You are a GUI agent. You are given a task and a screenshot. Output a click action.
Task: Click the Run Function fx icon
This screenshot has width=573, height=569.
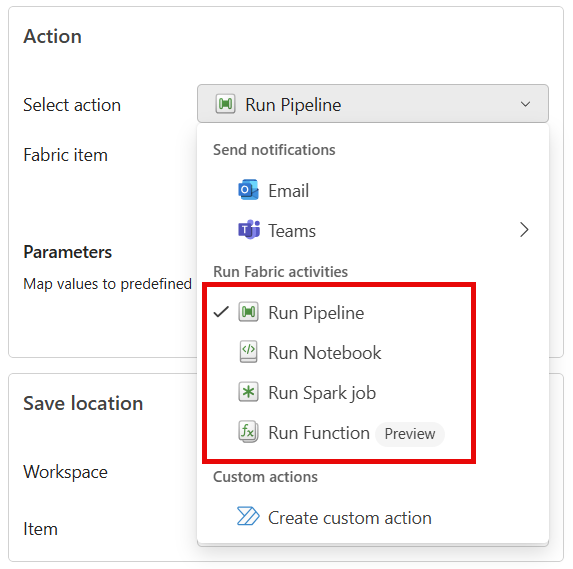[248, 432]
